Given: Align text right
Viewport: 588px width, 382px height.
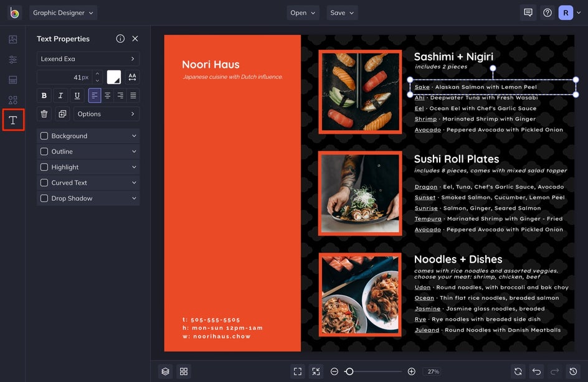Looking at the screenshot, I should tap(120, 96).
